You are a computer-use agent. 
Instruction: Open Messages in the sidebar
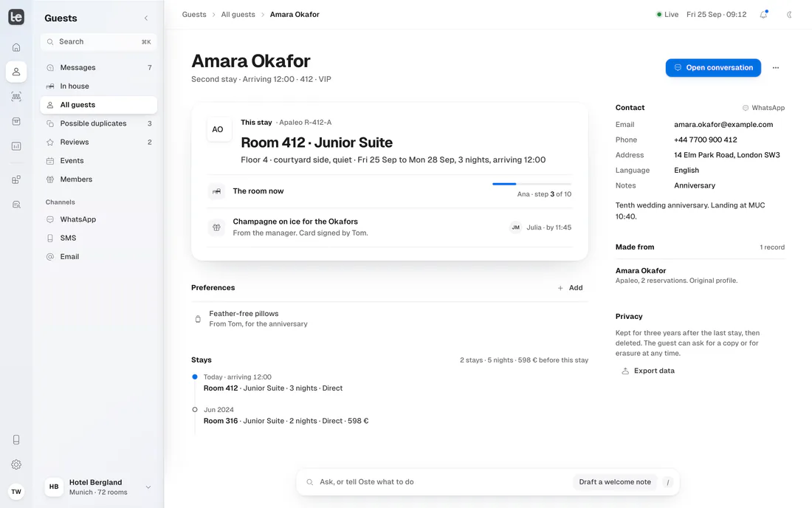click(98, 67)
